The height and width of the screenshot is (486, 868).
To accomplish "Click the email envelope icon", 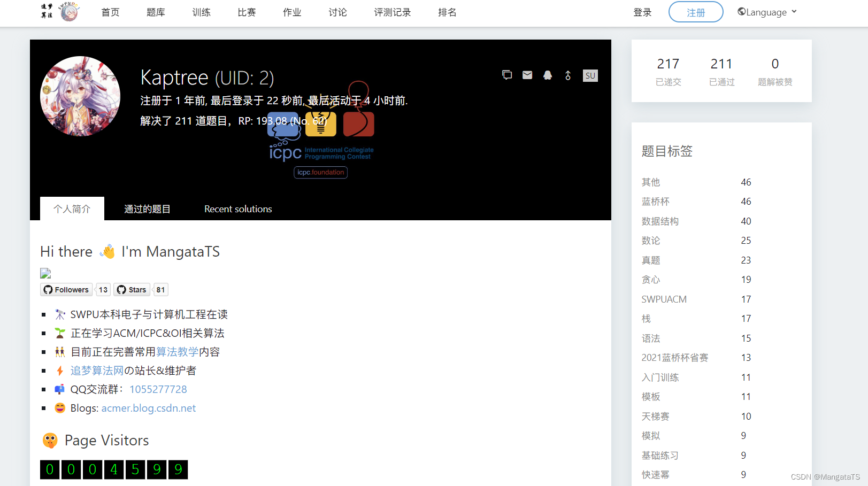I will point(527,75).
